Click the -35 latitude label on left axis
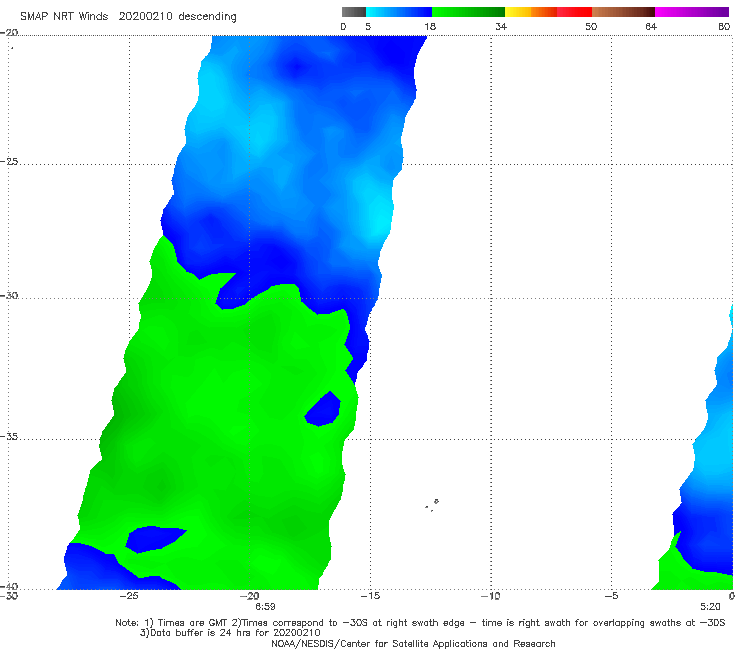This screenshot has width=740, height=650. click(9, 436)
